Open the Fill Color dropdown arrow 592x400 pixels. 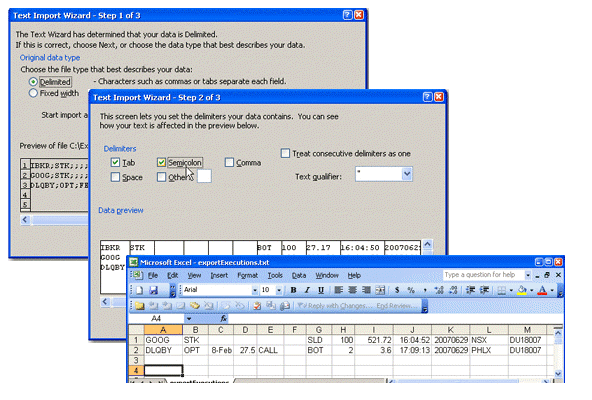tap(532, 290)
